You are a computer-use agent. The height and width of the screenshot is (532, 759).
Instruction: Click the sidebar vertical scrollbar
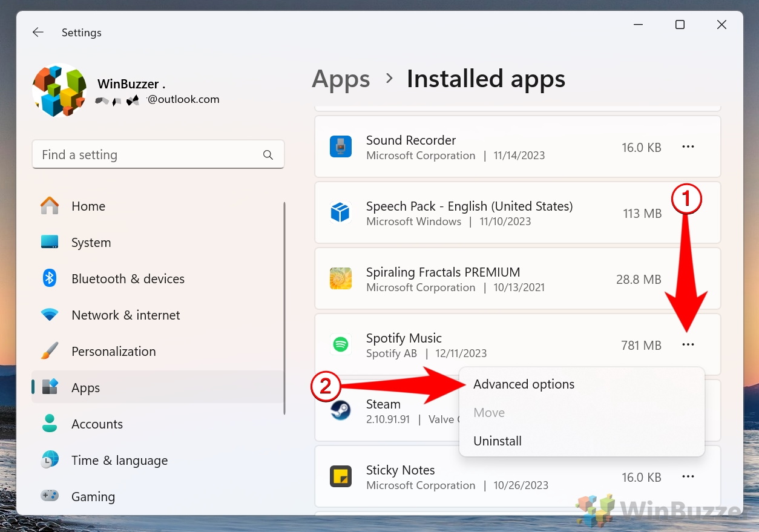(x=284, y=308)
